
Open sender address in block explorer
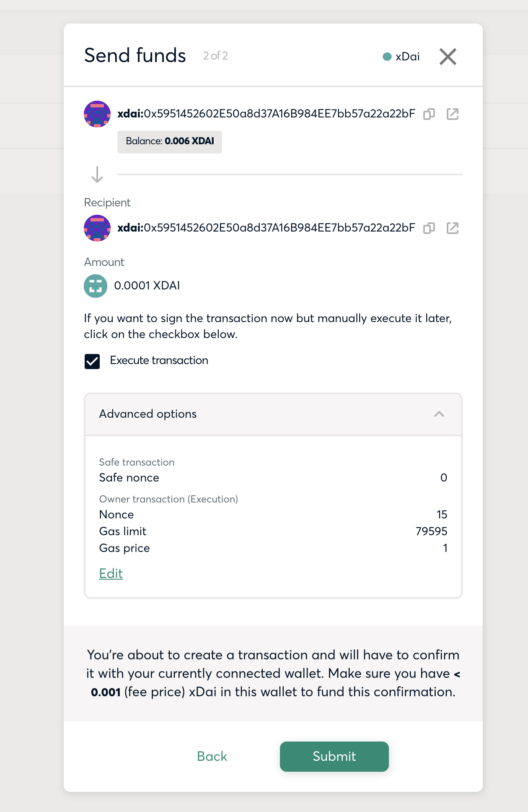pyautogui.click(x=453, y=114)
